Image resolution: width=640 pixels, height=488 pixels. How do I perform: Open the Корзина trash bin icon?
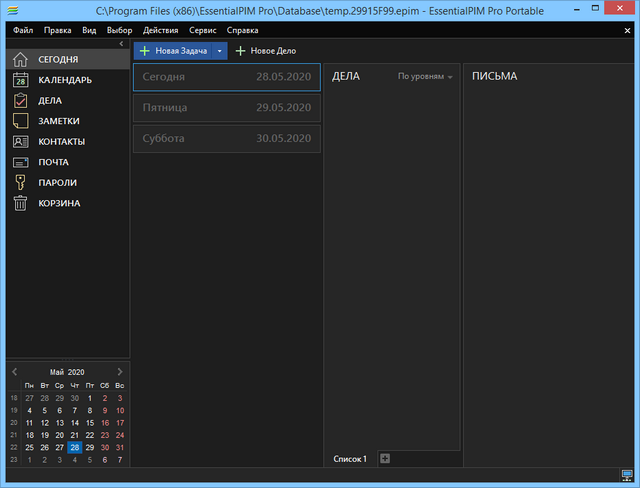20,203
